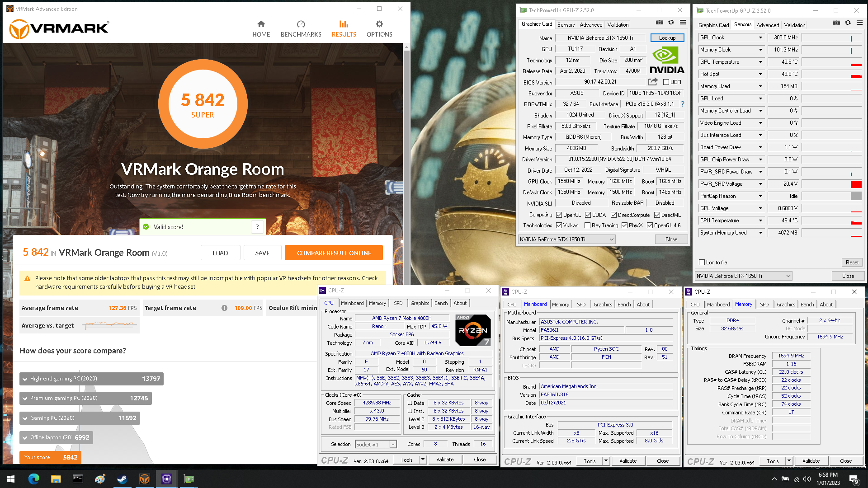The height and width of the screenshot is (488, 868).
Task: Select GPU-Z taskbar icon
Action: click(189, 479)
